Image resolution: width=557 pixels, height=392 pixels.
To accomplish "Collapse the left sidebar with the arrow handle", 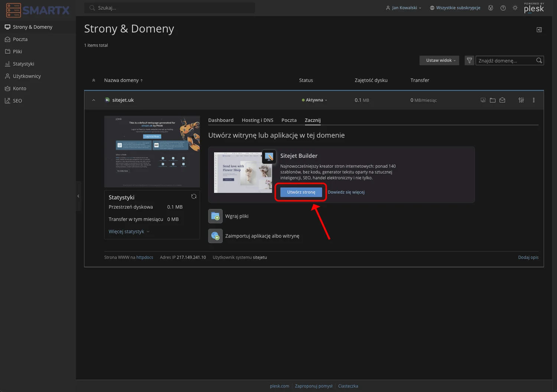I will (78, 196).
